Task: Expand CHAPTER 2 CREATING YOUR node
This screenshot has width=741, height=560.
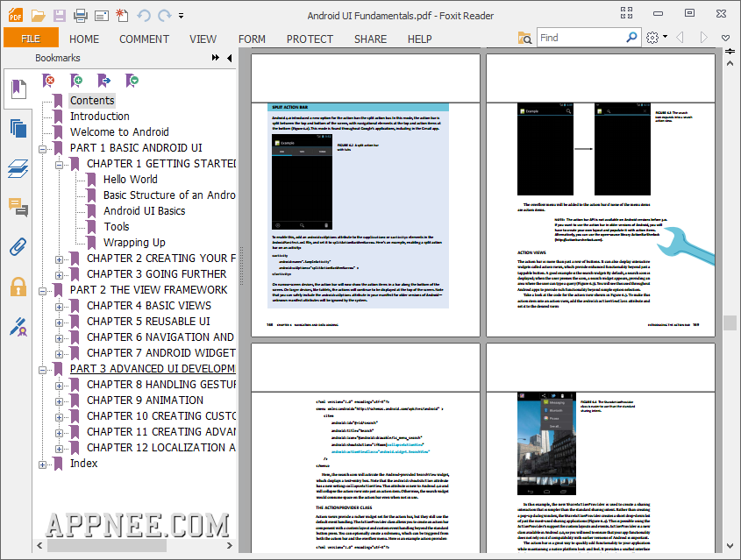Action: coord(59,259)
